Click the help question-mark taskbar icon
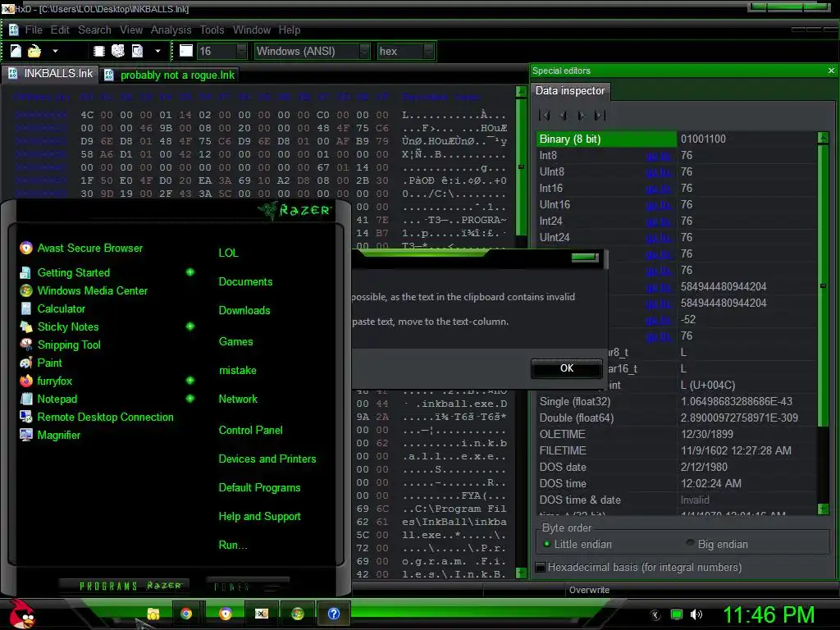The image size is (840, 630). click(334, 614)
